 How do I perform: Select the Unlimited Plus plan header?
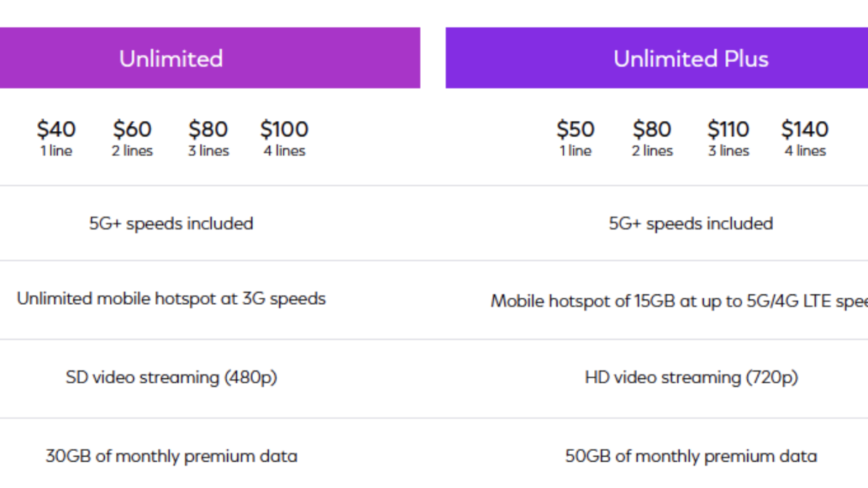tap(691, 59)
